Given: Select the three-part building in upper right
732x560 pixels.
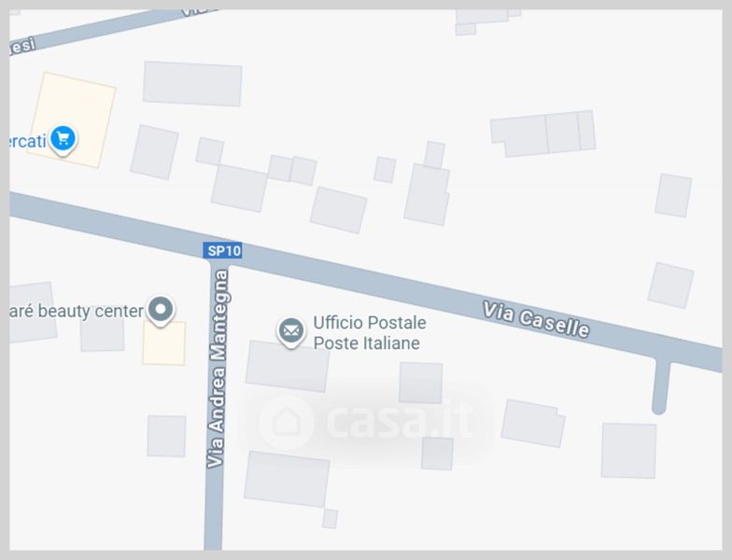Looking at the screenshot, I should point(543,133).
